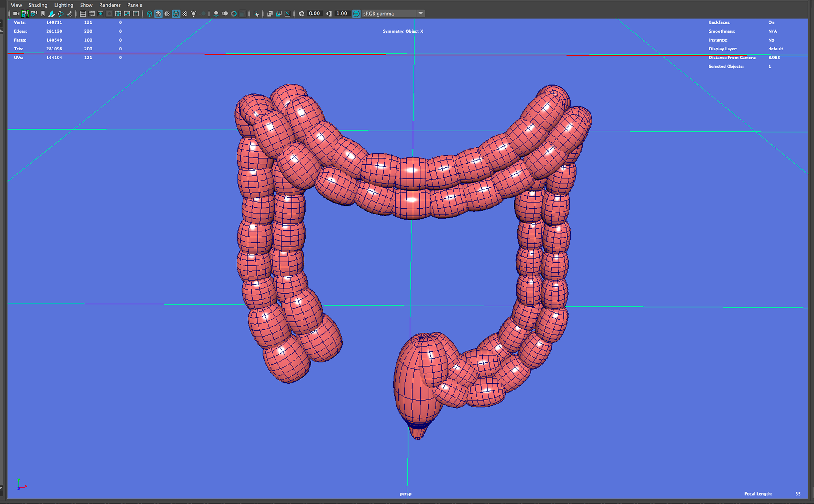Click the use all lights bulb icon

194,14
